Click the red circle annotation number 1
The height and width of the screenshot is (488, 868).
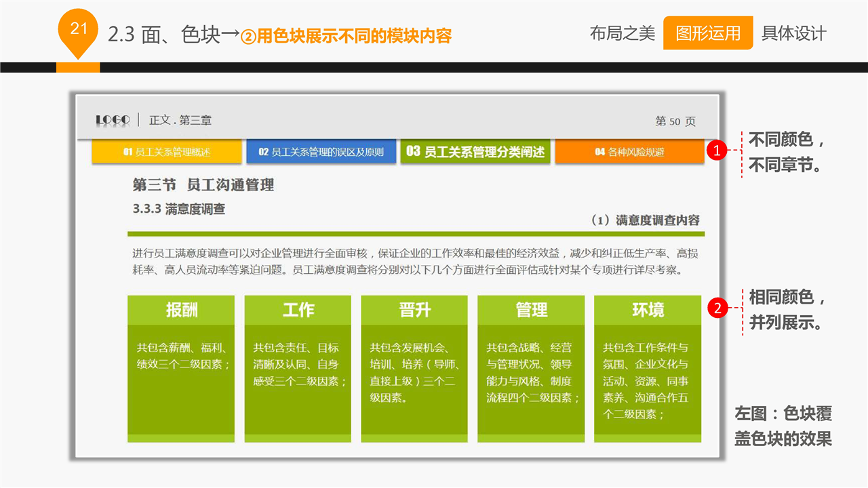tap(717, 151)
